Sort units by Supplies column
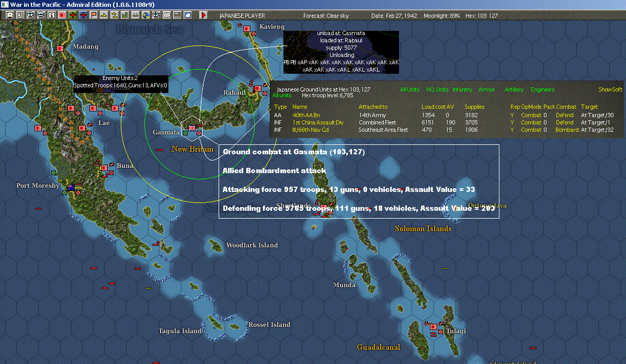The image size is (626, 364). point(474,107)
